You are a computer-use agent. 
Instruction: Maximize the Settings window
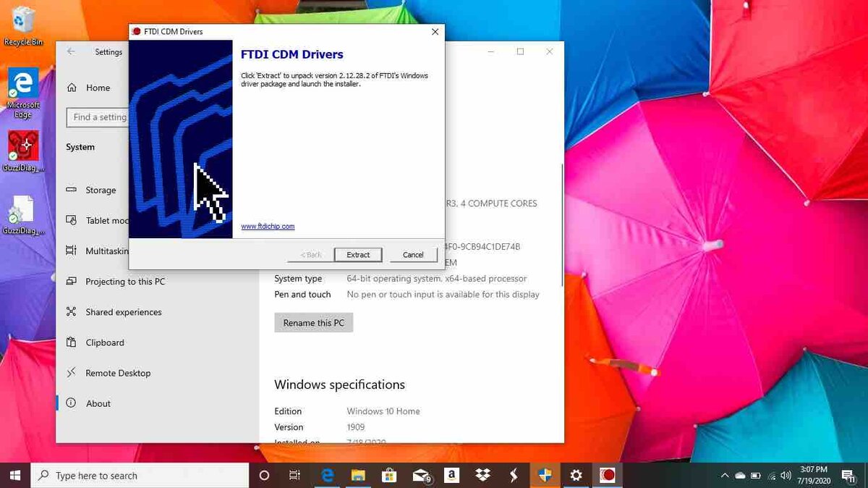(520, 51)
